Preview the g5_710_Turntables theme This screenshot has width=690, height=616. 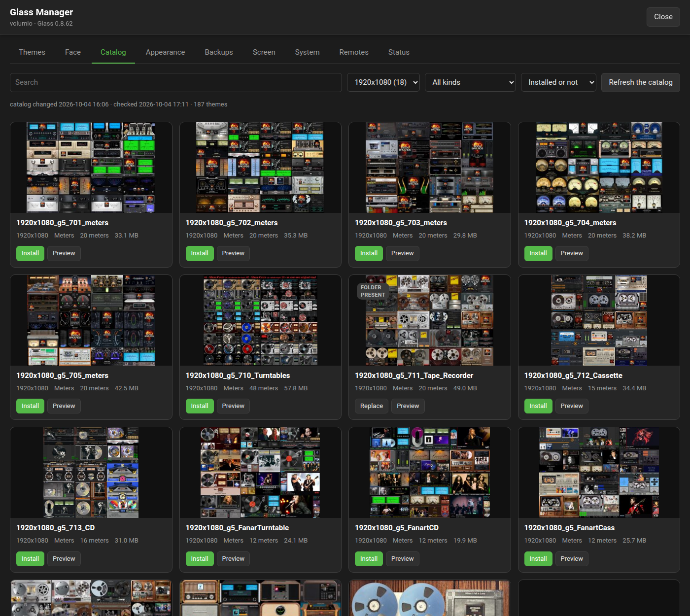[x=233, y=406]
